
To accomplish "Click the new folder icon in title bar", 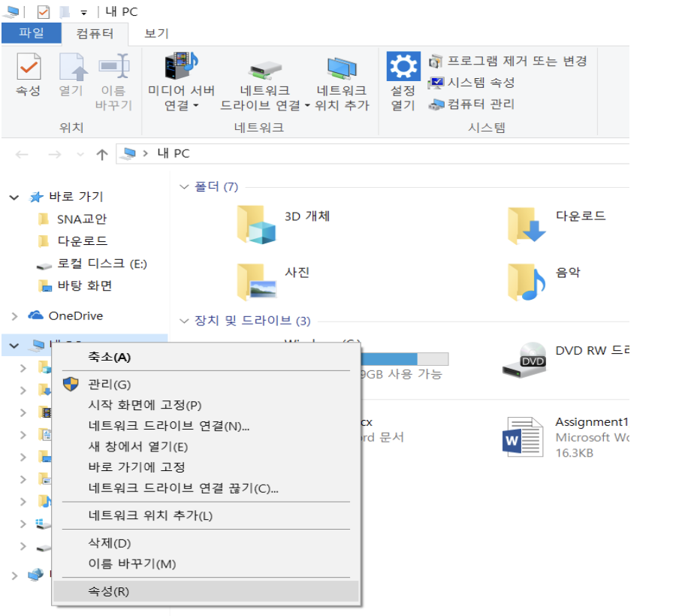I will coord(65,12).
